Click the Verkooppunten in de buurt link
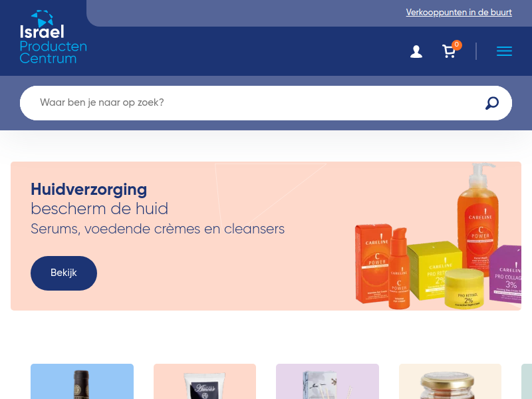 coord(459,13)
